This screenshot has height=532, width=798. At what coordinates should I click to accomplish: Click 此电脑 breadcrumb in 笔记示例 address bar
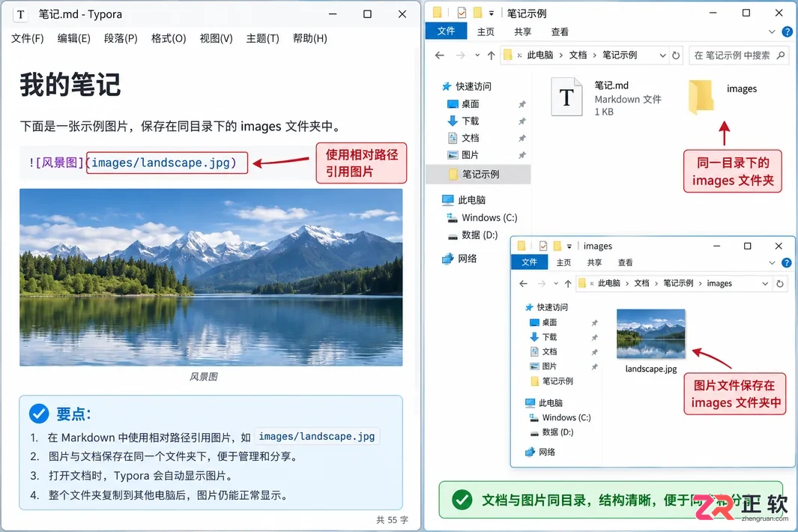540,55
